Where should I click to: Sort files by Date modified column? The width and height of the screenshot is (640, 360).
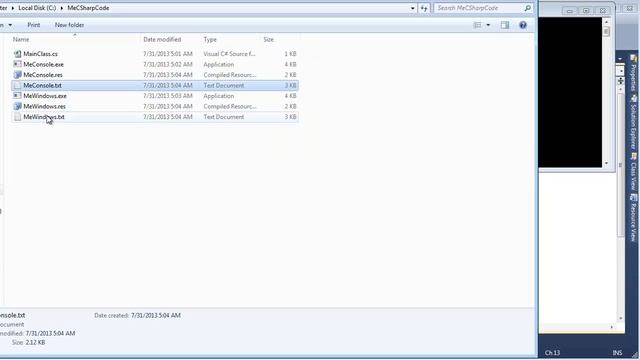point(162,40)
